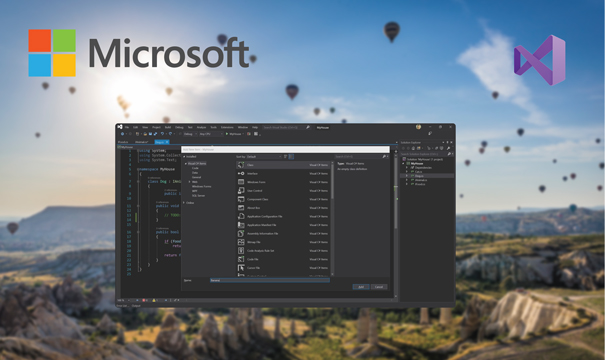The image size is (605, 360).
Task: Select the Code File template icon
Action: (x=241, y=259)
